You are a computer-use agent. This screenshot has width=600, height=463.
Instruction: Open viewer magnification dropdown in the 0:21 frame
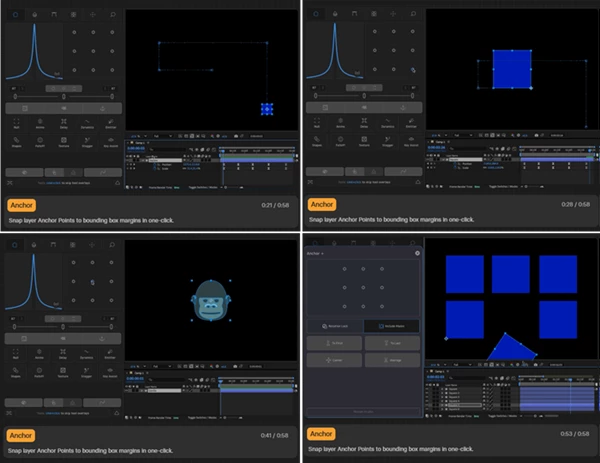tap(139, 136)
